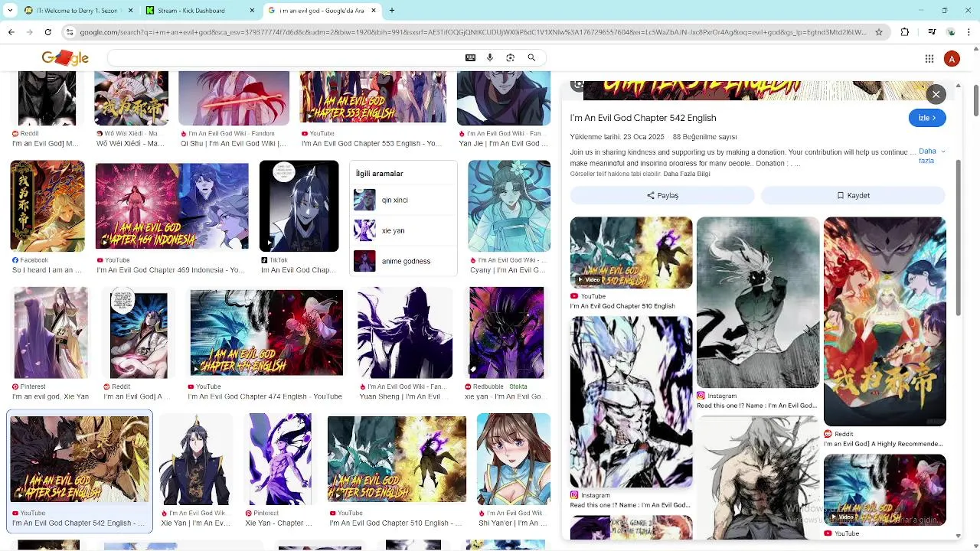The height and width of the screenshot is (551, 980).
Task: Open Chapter 553 English YouTube thumbnail
Action: click(x=373, y=98)
